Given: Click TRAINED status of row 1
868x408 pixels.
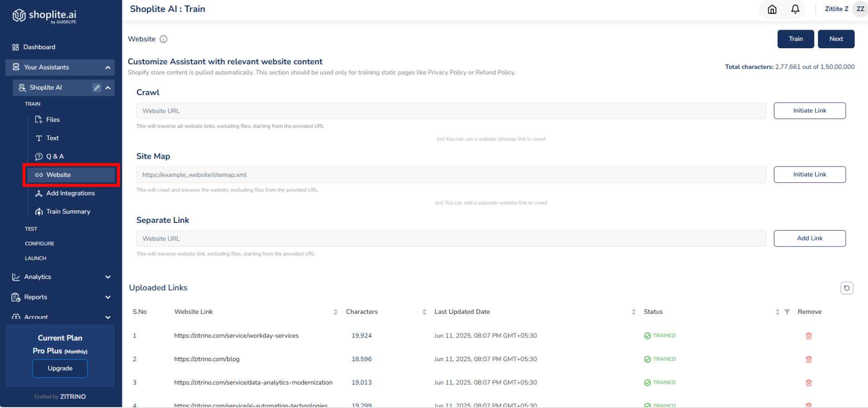Looking at the screenshot, I should 660,336.
